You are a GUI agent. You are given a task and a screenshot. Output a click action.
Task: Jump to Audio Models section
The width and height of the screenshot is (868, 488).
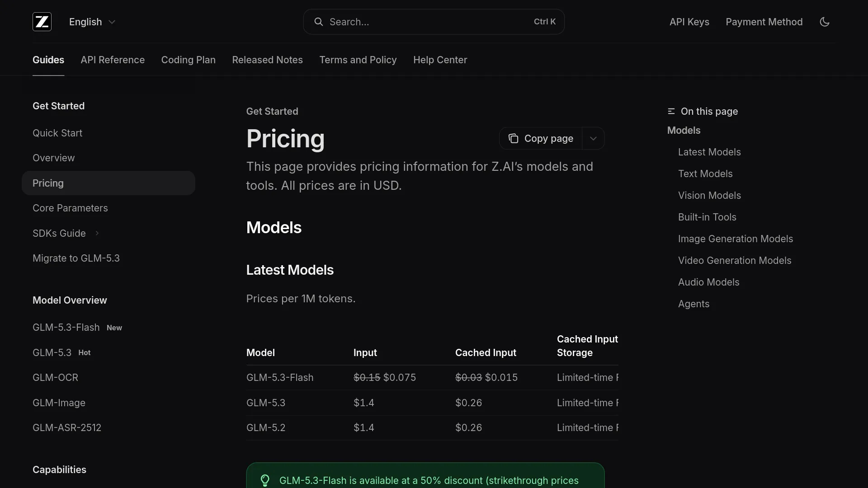[x=708, y=282]
